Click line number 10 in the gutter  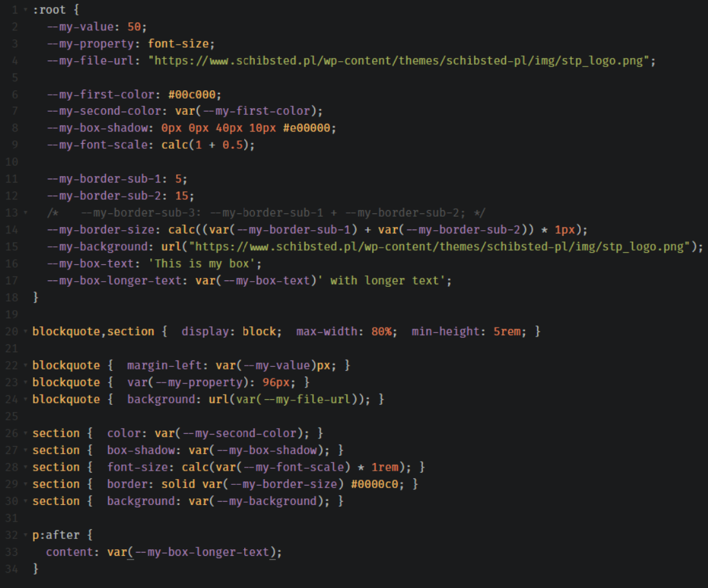tap(12, 162)
